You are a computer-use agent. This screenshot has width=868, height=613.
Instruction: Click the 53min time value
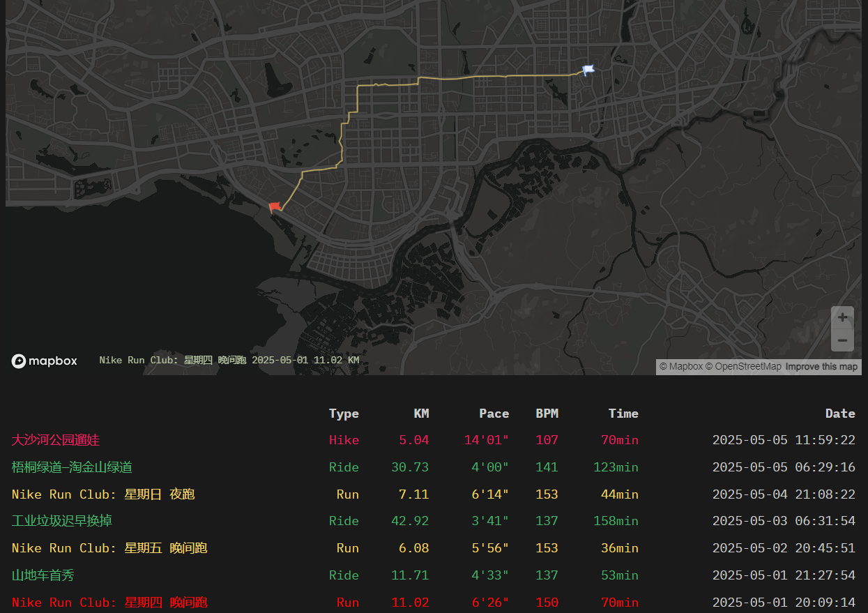(620, 575)
